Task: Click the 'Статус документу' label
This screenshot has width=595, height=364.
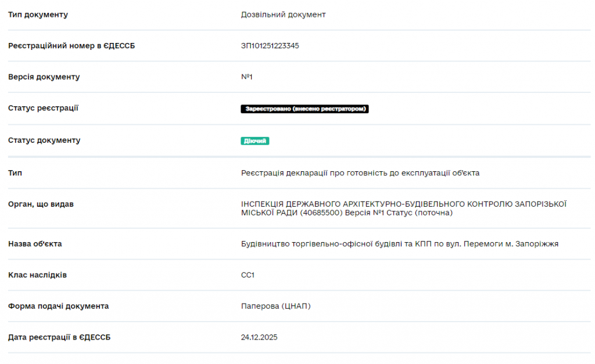Action: click(44, 140)
